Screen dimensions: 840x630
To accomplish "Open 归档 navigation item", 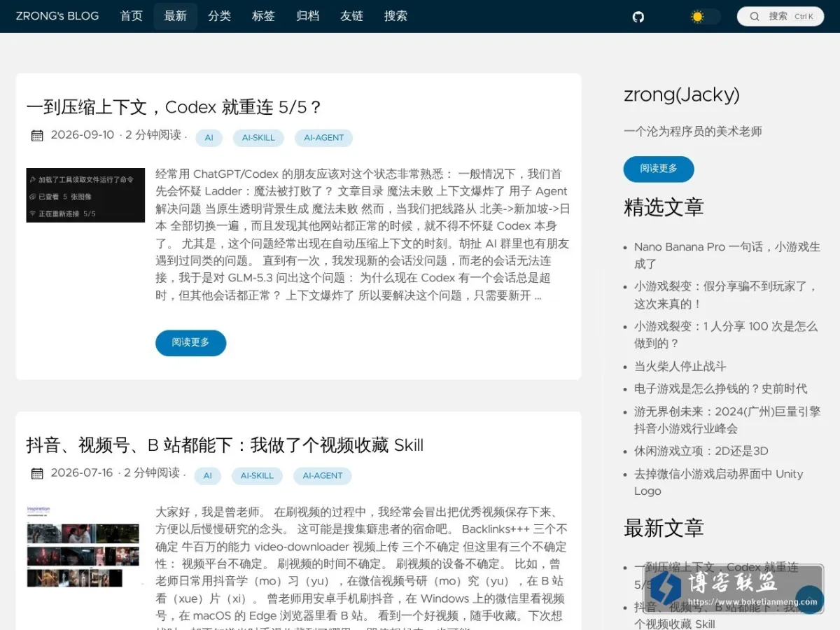I will point(308,16).
